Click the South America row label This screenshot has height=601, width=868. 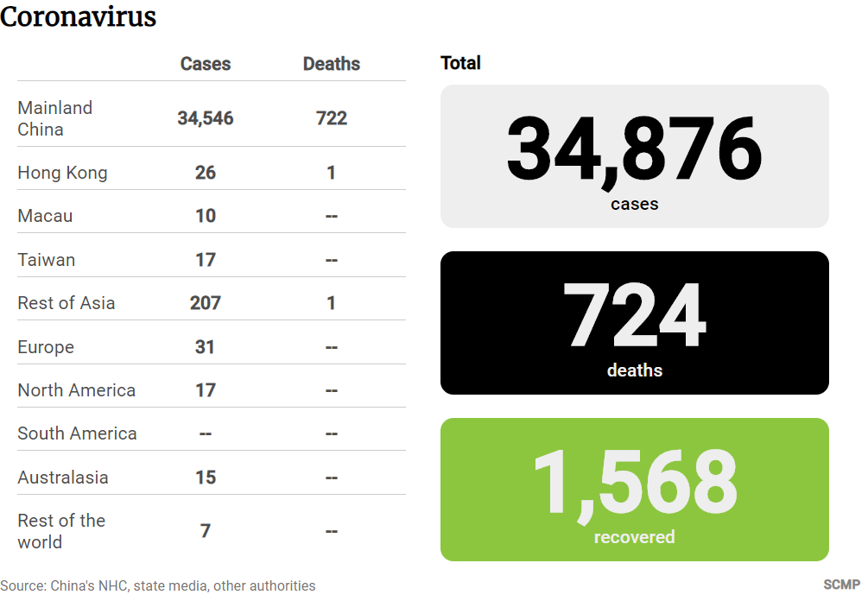coord(77,433)
